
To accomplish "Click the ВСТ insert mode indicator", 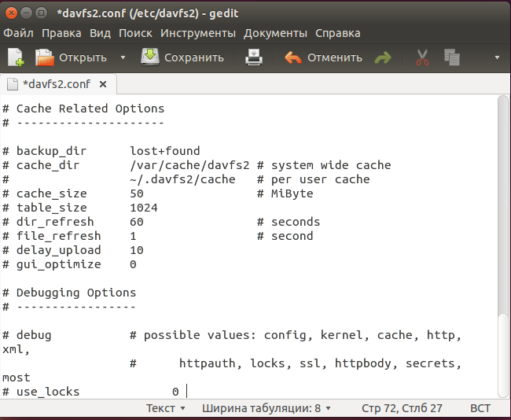I will click(480, 408).
